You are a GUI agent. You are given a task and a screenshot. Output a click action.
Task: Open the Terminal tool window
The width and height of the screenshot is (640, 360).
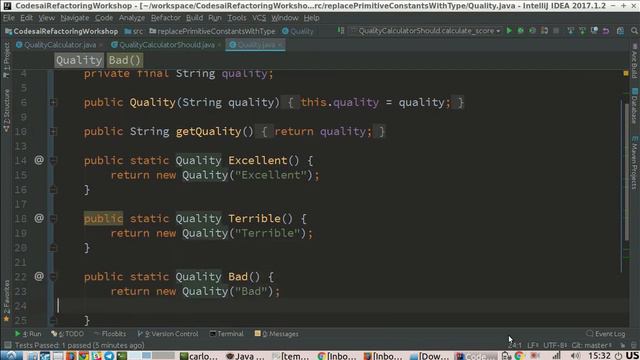coord(227,334)
